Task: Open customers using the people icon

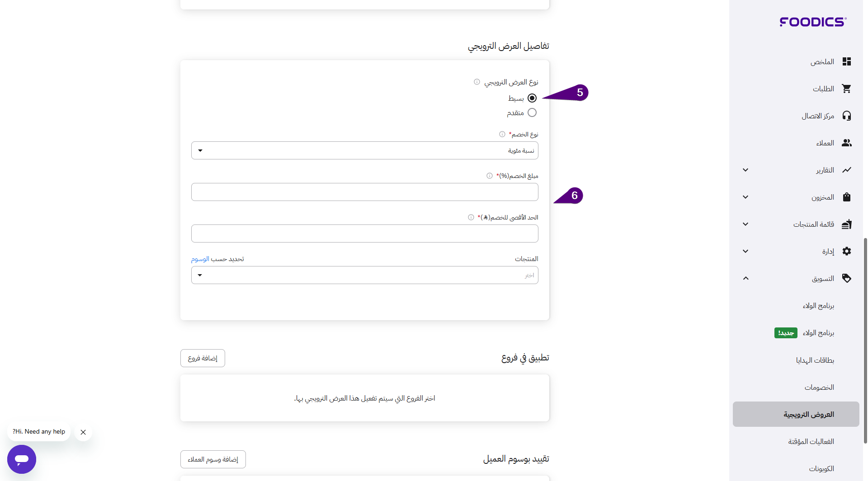Action: pos(846,143)
